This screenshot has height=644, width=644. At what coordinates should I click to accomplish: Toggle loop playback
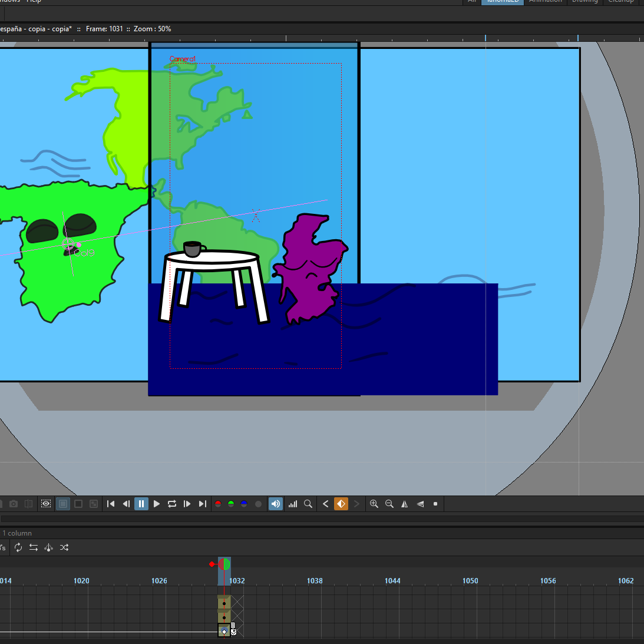click(172, 504)
